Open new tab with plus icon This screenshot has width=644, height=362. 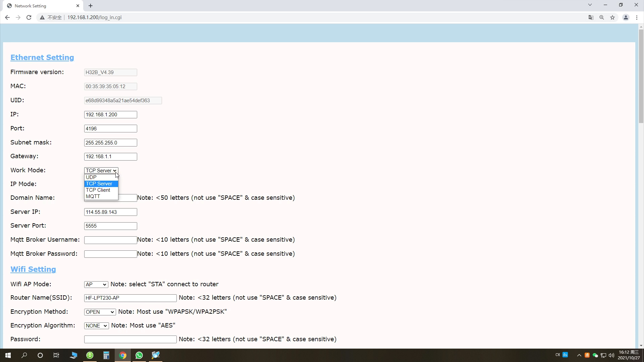91,6
